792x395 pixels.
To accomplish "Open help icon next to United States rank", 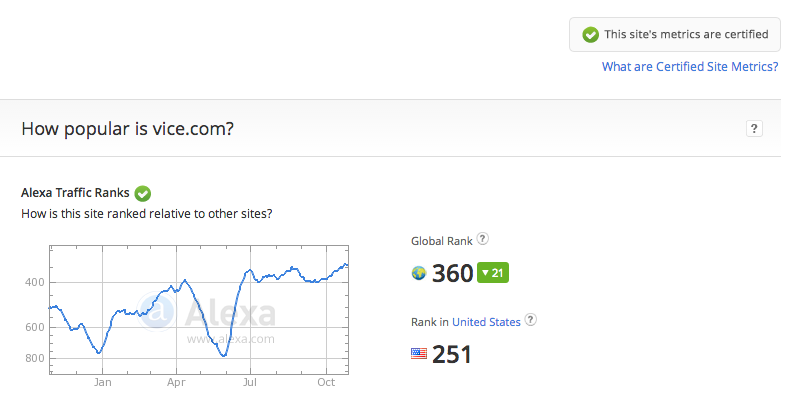I will [x=530, y=320].
